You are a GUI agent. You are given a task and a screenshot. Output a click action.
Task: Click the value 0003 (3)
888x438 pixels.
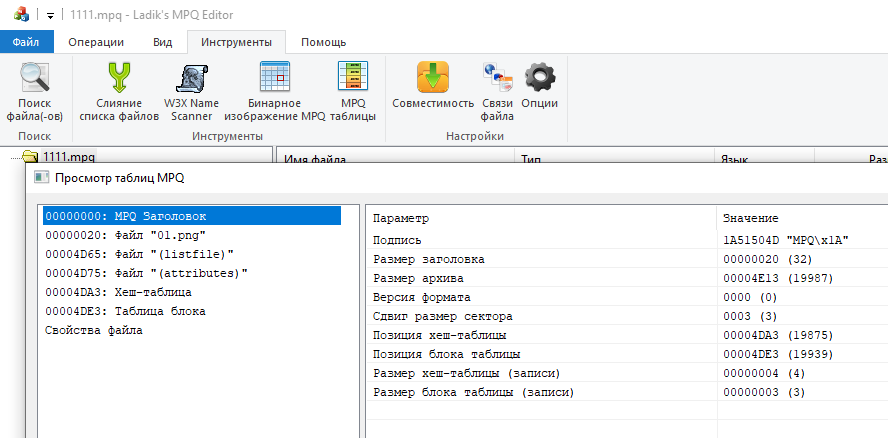750,316
